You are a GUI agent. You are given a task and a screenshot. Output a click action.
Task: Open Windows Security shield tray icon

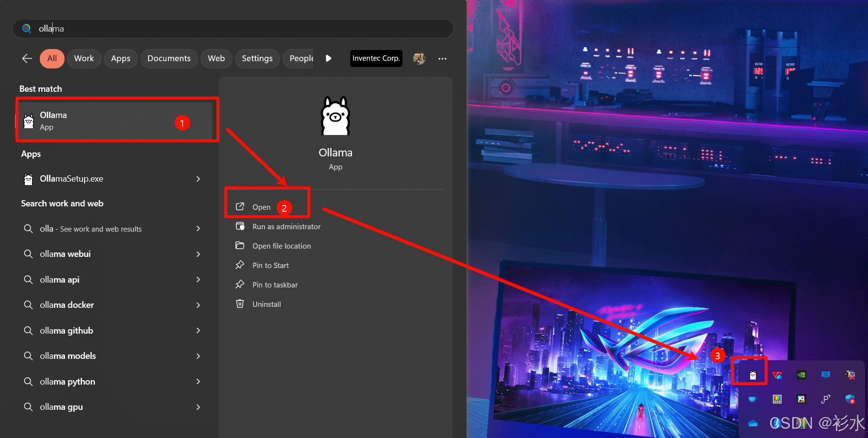click(850, 399)
